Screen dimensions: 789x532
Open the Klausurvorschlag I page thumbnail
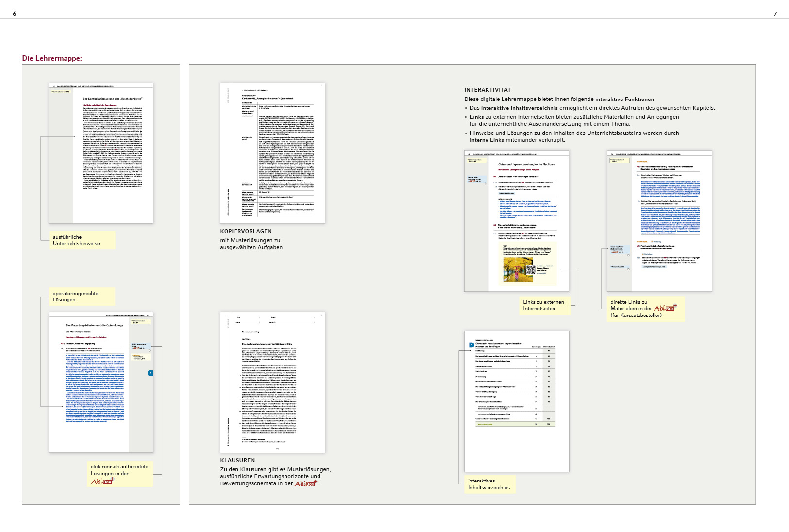point(272,382)
